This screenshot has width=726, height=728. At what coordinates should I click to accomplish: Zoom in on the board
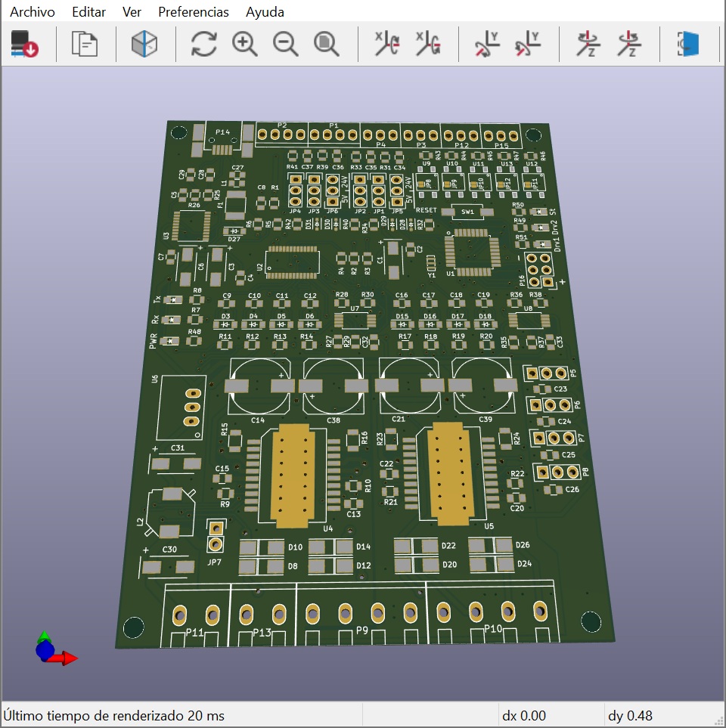245,44
